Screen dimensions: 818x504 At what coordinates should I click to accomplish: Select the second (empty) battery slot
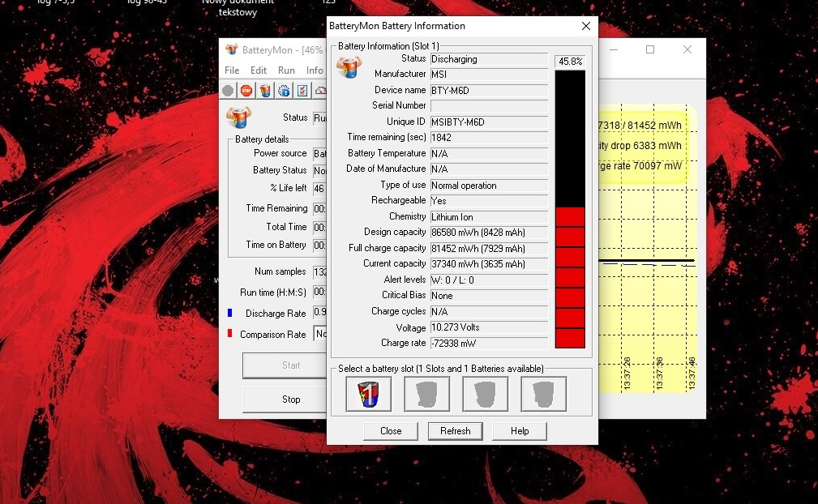click(x=426, y=394)
